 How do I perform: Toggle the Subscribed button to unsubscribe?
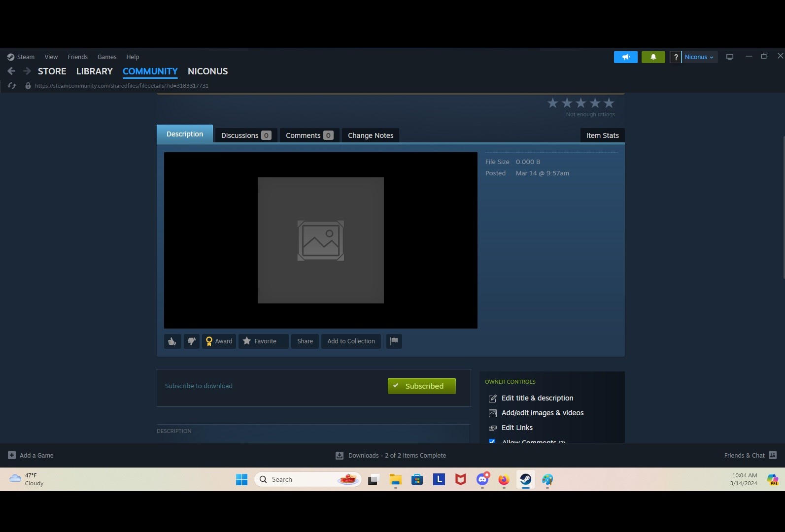421,386
